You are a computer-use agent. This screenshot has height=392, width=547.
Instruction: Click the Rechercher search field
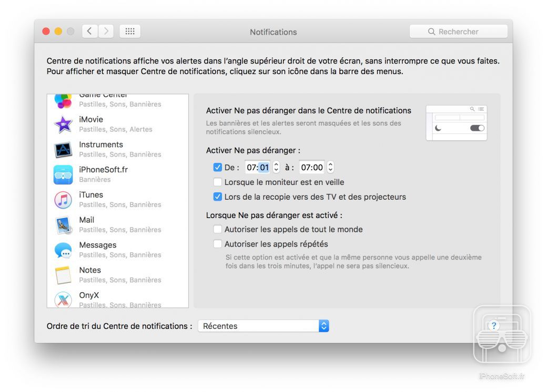[459, 32]
